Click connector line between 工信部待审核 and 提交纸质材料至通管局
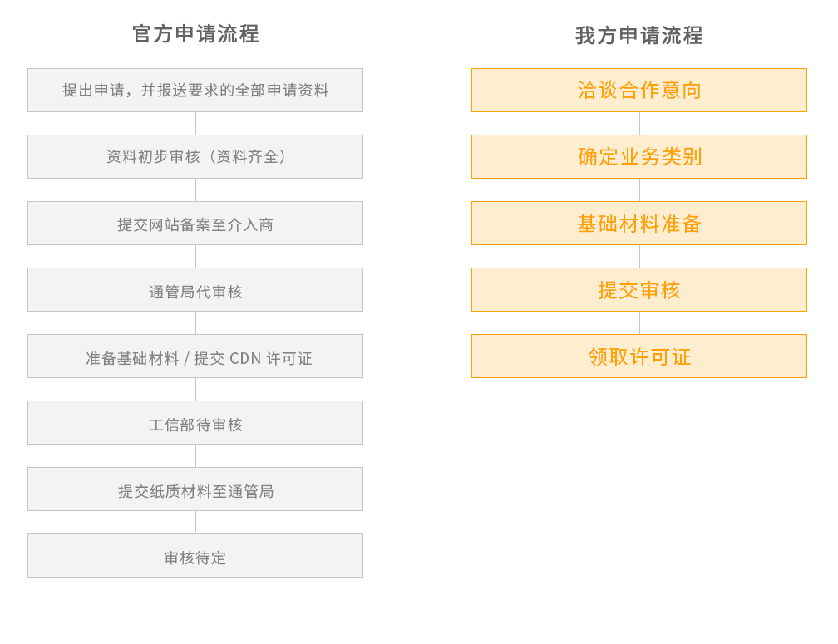The image size is (838, 644). [195, 455]
